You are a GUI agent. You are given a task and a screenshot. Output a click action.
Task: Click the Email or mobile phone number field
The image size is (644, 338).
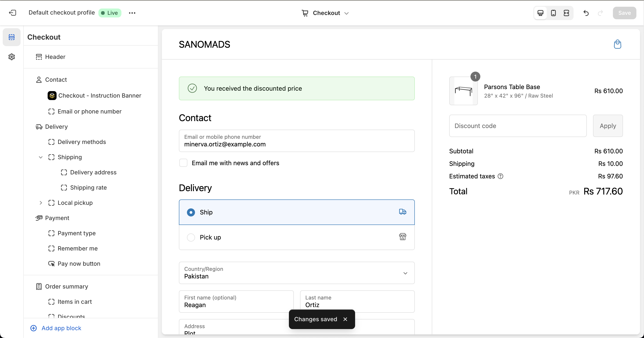297,141
